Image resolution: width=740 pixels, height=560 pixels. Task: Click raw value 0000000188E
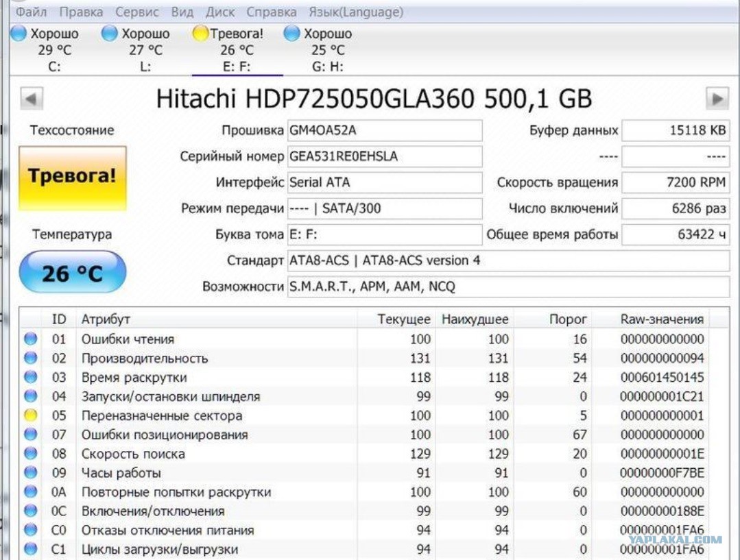662,511
